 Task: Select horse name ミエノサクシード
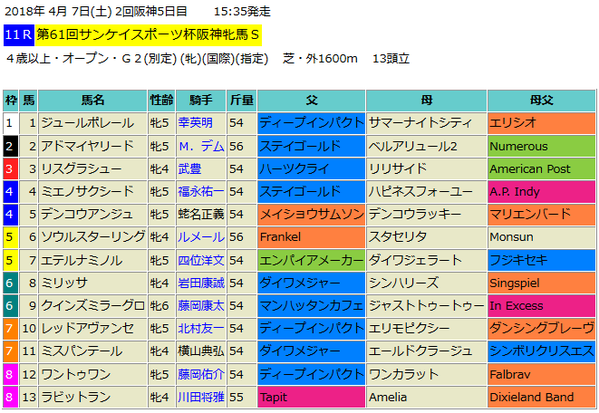pyautogui.click(x=87, y=191)
